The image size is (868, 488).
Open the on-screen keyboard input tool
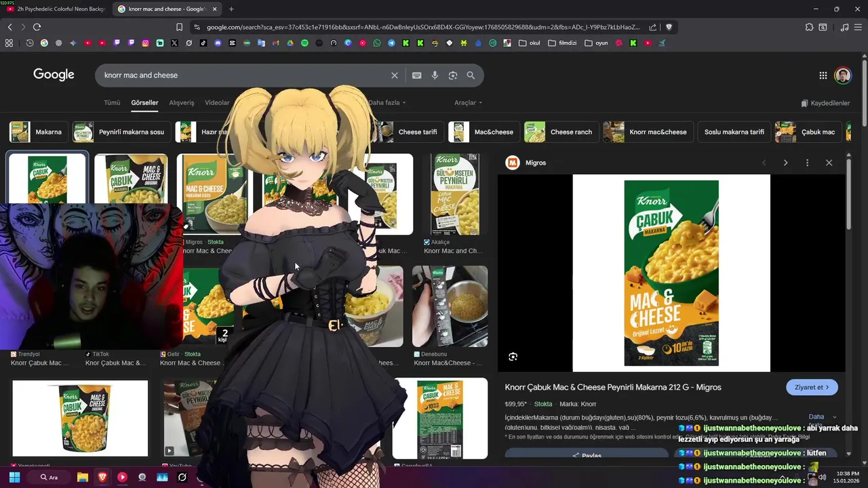pyautogui.click(x=416, y=75)
